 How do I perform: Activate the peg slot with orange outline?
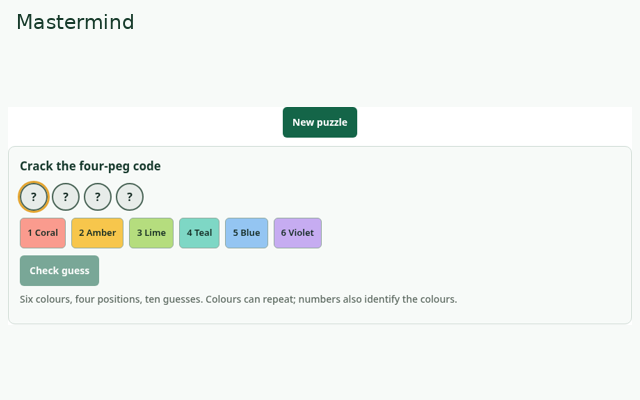(x=34, y=197)
